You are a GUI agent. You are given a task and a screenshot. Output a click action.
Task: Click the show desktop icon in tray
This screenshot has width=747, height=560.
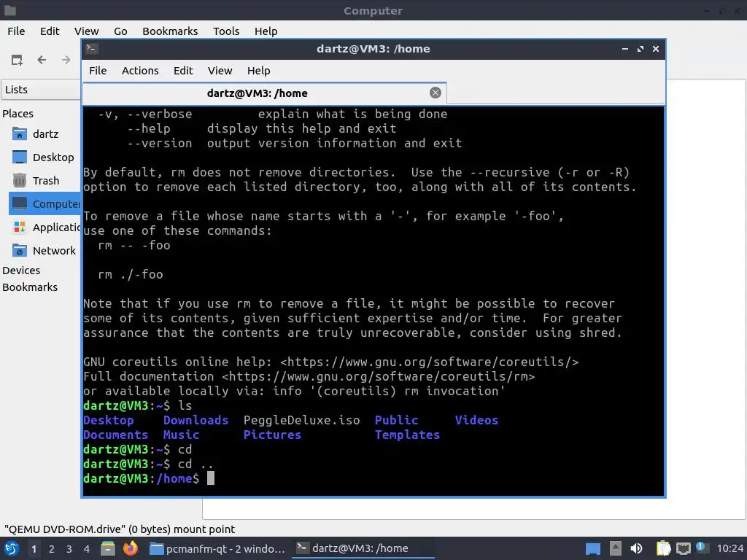pos(592,549)
